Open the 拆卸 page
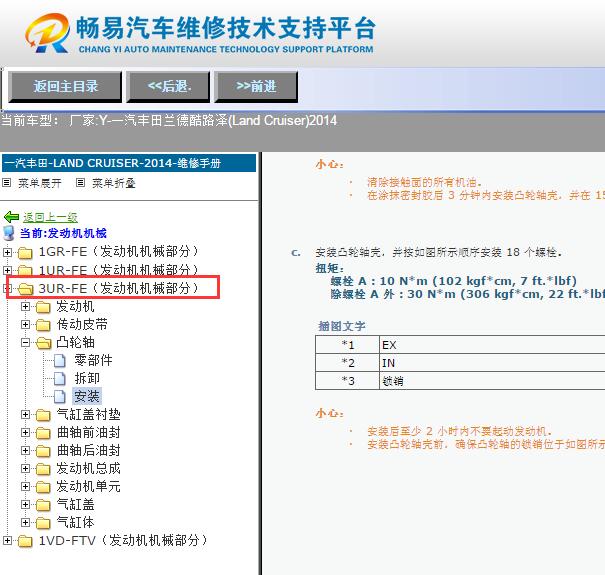Image resolution: width=605 pixels, height=575 pixels. (x=87, y=378)
